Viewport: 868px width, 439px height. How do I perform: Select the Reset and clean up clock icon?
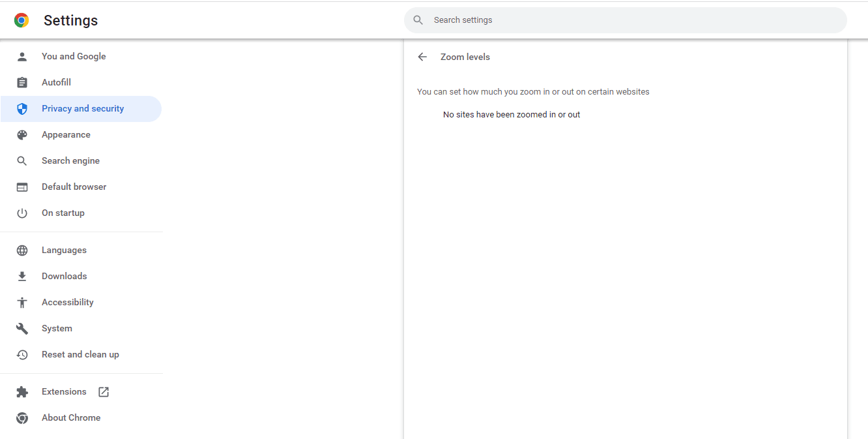click(22, 354)
